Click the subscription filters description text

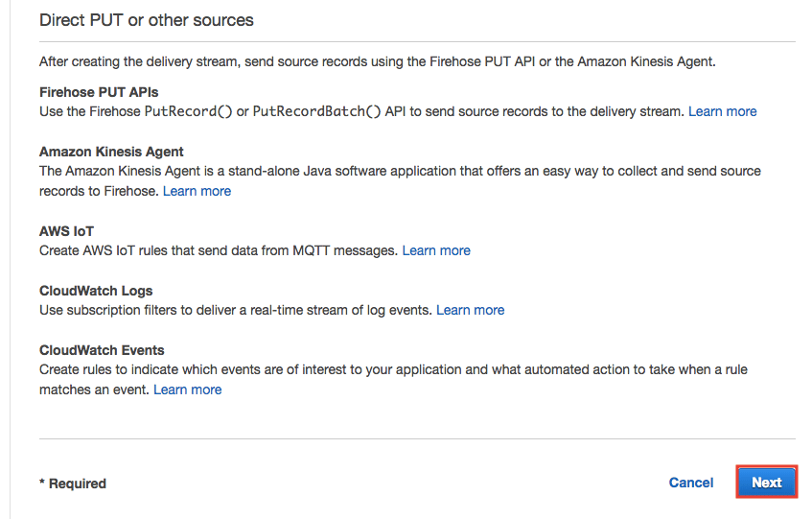coord(235,310)
